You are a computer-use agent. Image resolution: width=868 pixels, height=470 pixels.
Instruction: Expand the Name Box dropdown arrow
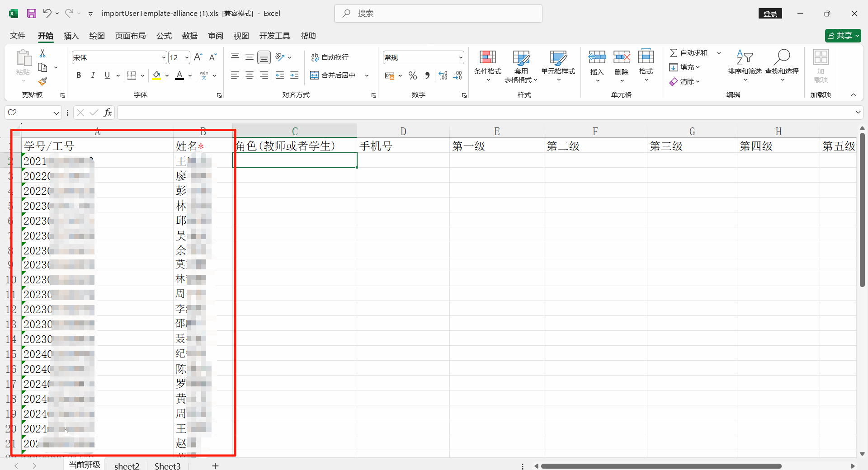pos(56,113)
